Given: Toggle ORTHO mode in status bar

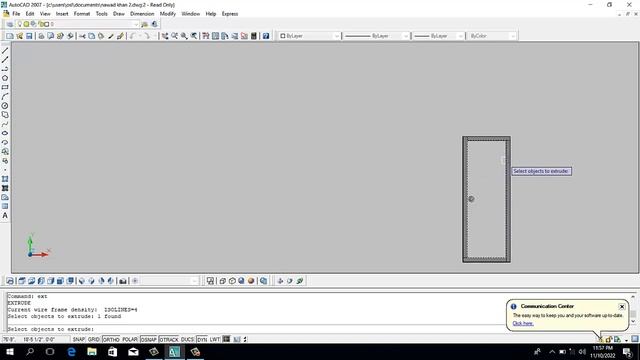Looking at the screenshot, I should pyautogui.click(x=111, y=339).
